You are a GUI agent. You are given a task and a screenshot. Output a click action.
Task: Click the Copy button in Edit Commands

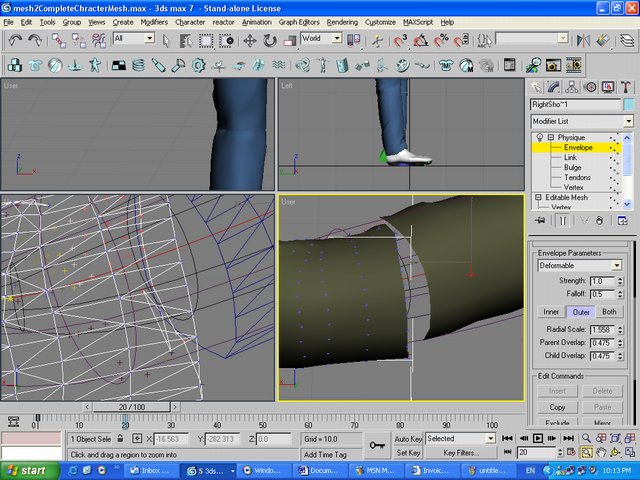[x=557, y=407]
